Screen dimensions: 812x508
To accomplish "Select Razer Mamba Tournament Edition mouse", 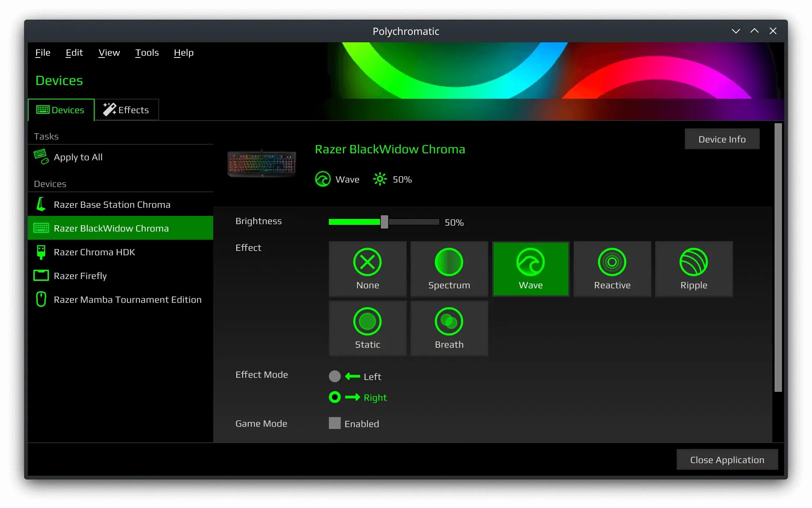I will (x=127, y=299).
